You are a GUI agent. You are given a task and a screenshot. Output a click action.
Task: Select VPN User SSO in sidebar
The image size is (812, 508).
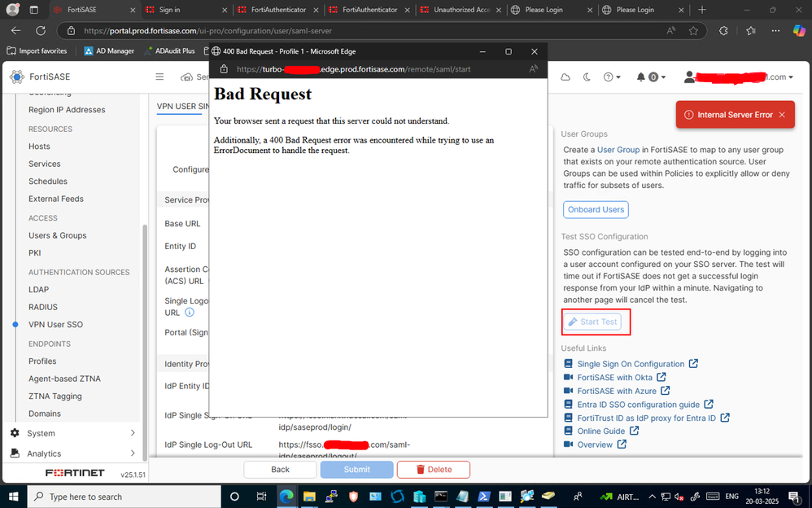click(x=55, y=325)
